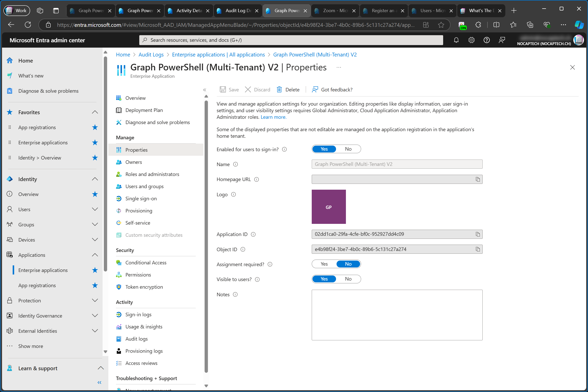Refresh the browser page
The height and width of the screenshot is (392, 588).
point(28,25)
